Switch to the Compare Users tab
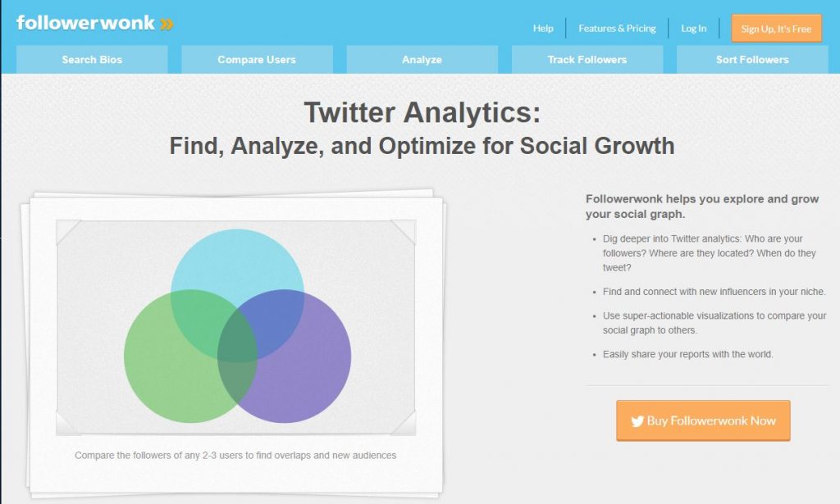Image resolution: width=840 pixels, height=504 pixels. point(257,59)
